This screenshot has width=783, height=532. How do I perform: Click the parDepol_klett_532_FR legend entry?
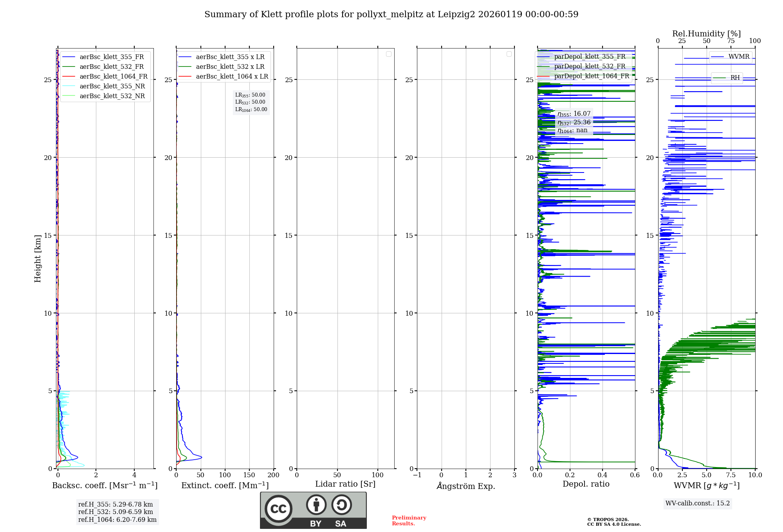click(x=589, y=66)
